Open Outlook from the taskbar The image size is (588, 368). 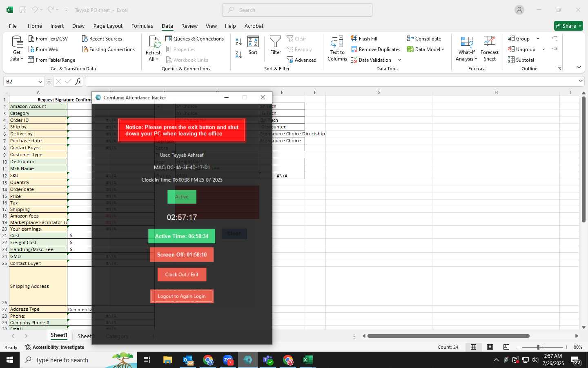[188, 360]
